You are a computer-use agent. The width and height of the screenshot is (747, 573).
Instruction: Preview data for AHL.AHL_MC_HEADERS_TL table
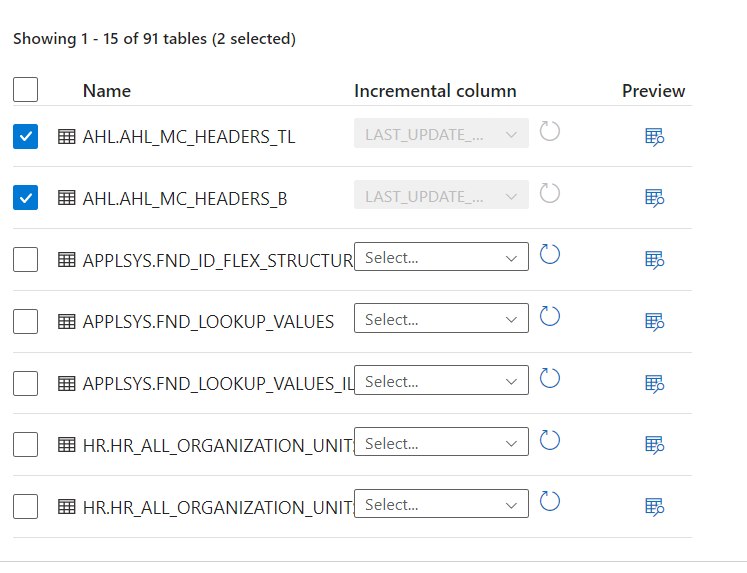654,136
